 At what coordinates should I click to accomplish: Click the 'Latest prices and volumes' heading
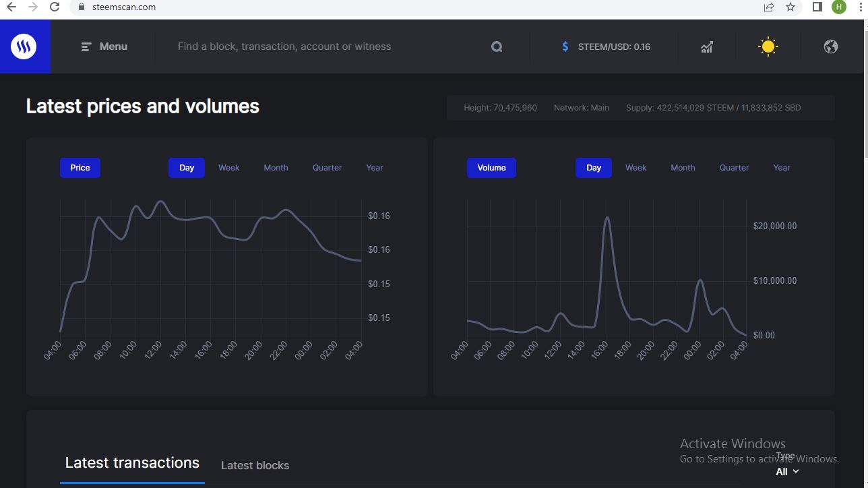143,106
